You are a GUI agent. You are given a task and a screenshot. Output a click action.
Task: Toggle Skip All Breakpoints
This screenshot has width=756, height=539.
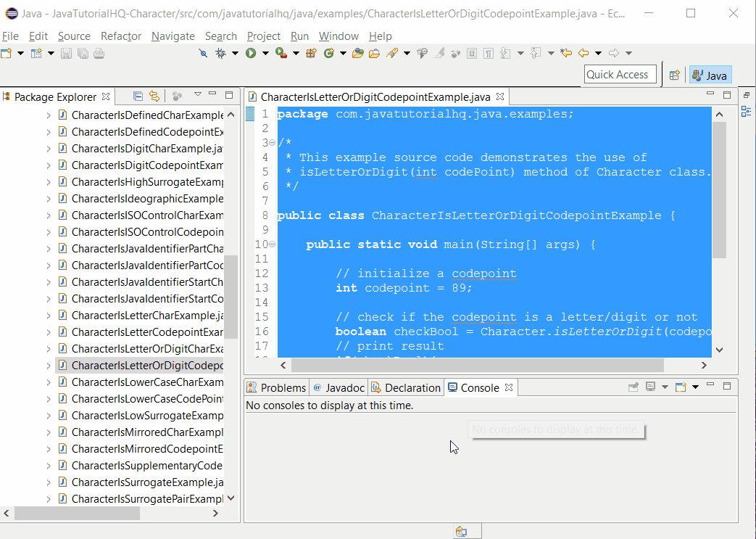pos(204,53)
